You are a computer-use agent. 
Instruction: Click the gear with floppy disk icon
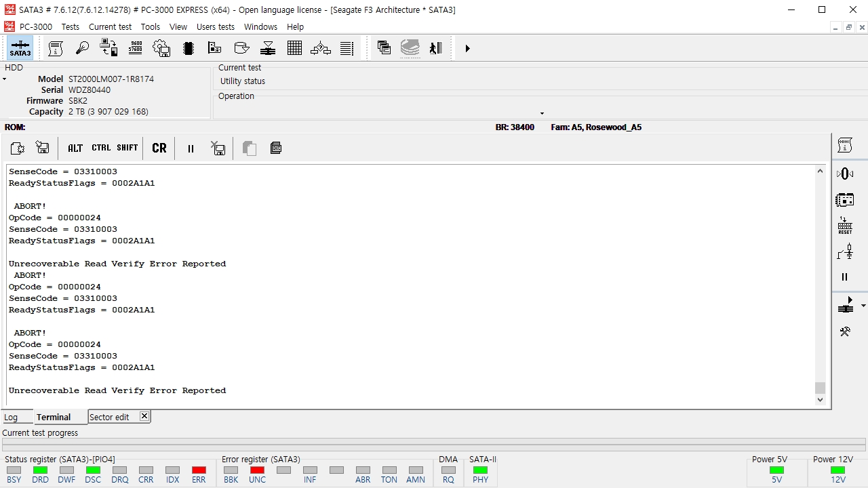tap(161, 48)
